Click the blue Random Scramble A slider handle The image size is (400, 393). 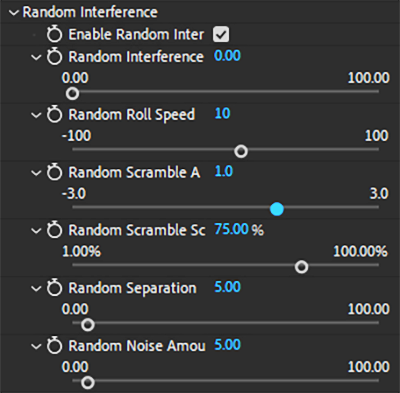[277, 209]
